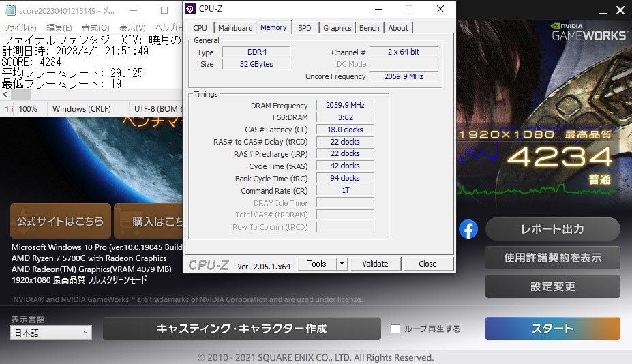Image resolution: width=632 pixels, height=364 pixels.
Task: Switch to the CPU tab
Action: coord(200,28)
